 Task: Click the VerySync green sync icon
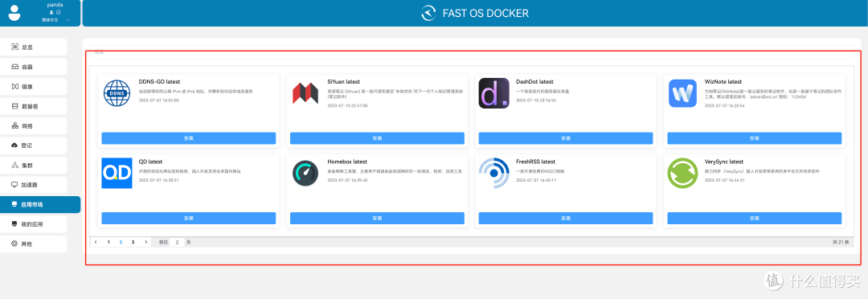click(682, 174)
